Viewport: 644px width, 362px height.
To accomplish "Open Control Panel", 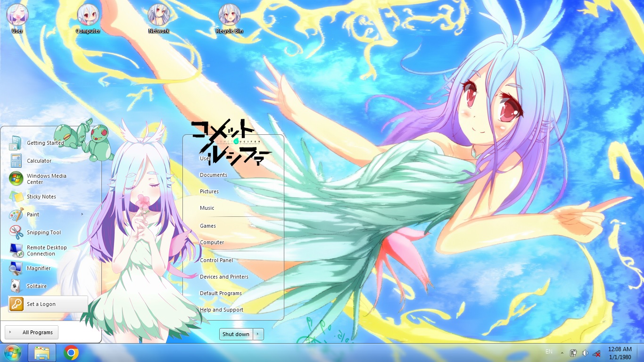I will 216,260.
